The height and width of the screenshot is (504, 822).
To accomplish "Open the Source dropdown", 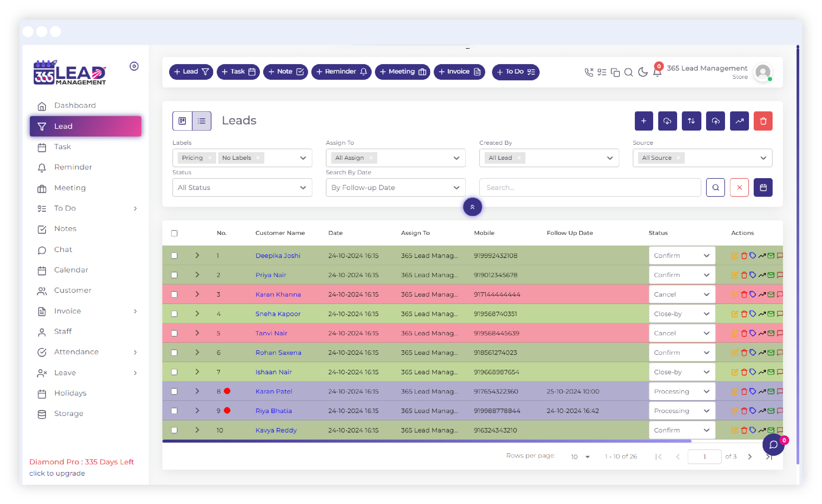I will point(702,158).
